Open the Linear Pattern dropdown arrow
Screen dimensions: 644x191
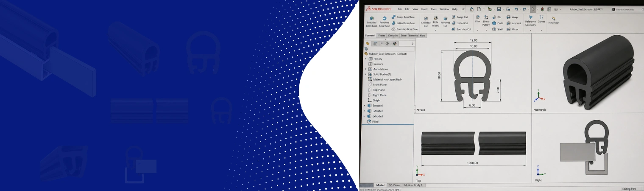click(x=486, y=30)
